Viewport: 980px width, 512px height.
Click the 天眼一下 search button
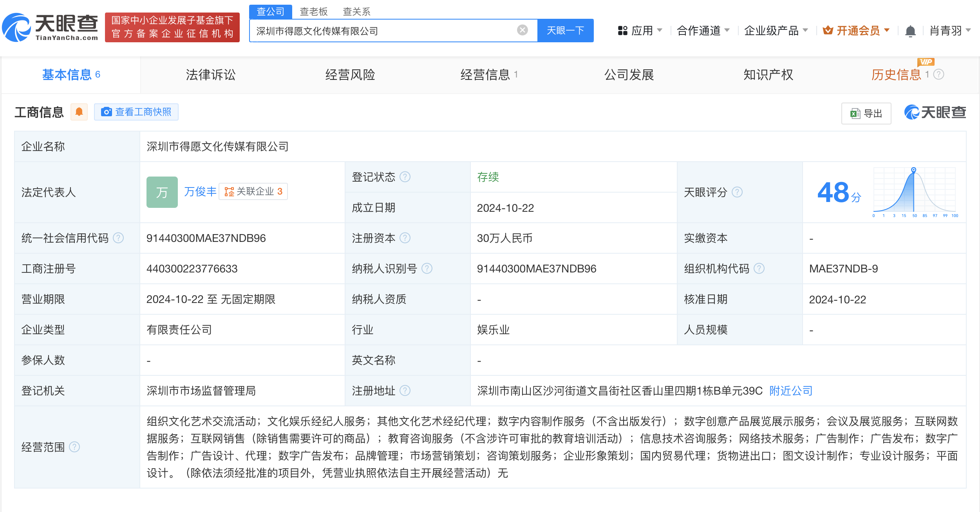565,31
